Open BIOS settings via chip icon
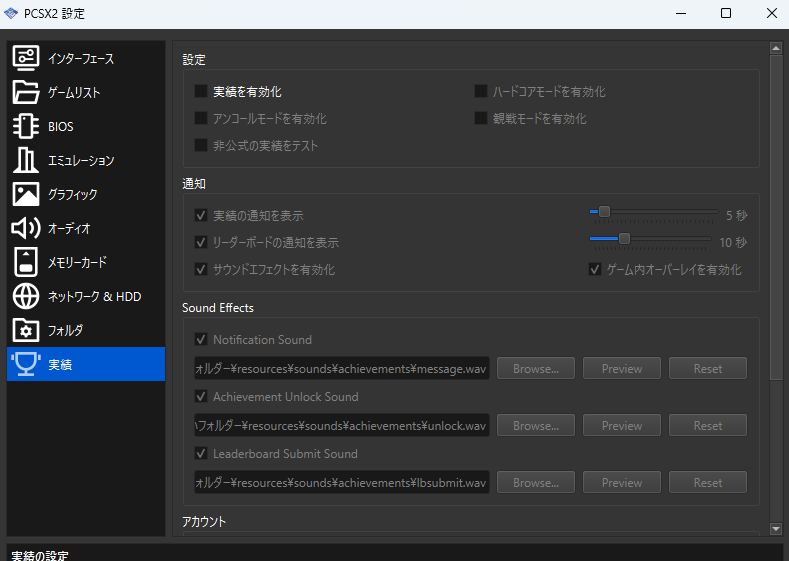The height and width of the screenshot is (561, 789). coord(26,126)
